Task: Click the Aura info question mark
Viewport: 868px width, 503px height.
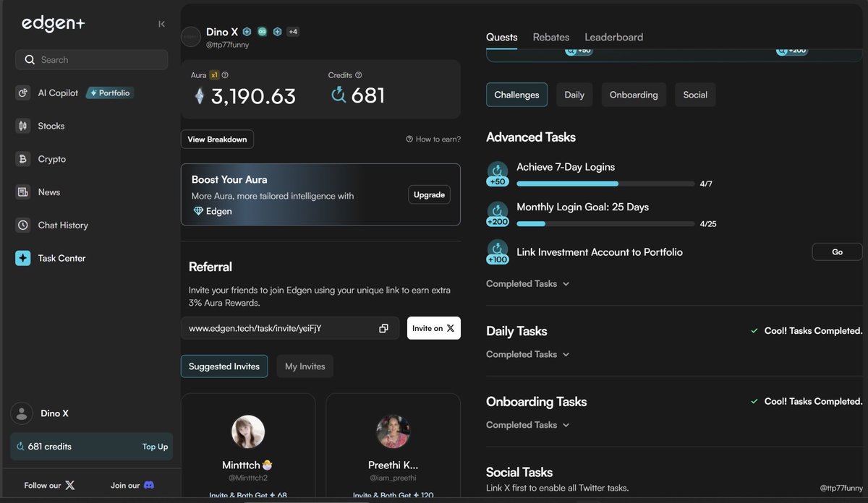Action: pos(225,75)
